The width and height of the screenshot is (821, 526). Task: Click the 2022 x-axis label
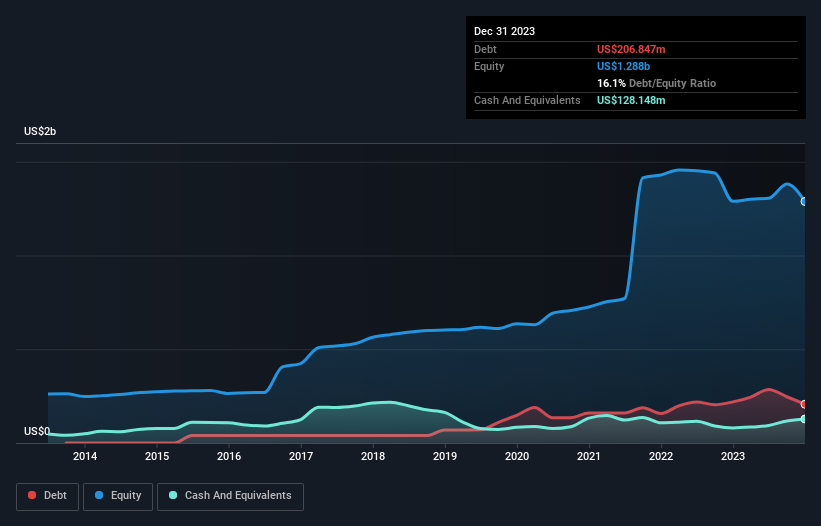pos(661,456)
